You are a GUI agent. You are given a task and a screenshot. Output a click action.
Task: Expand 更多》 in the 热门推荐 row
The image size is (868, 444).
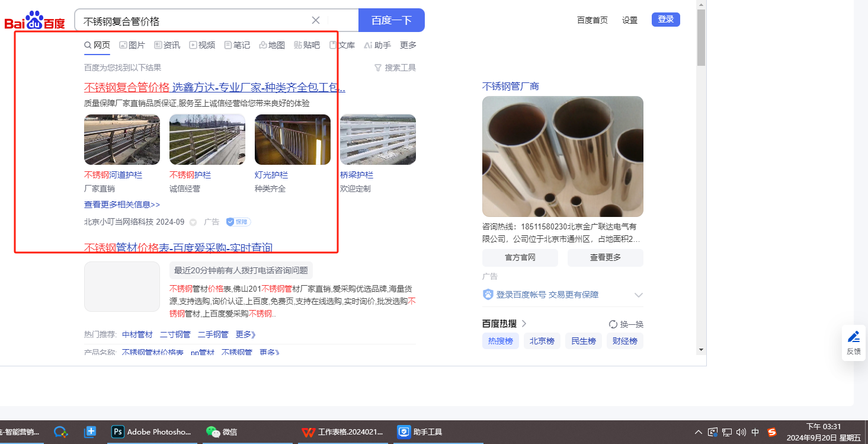(246, 334)
